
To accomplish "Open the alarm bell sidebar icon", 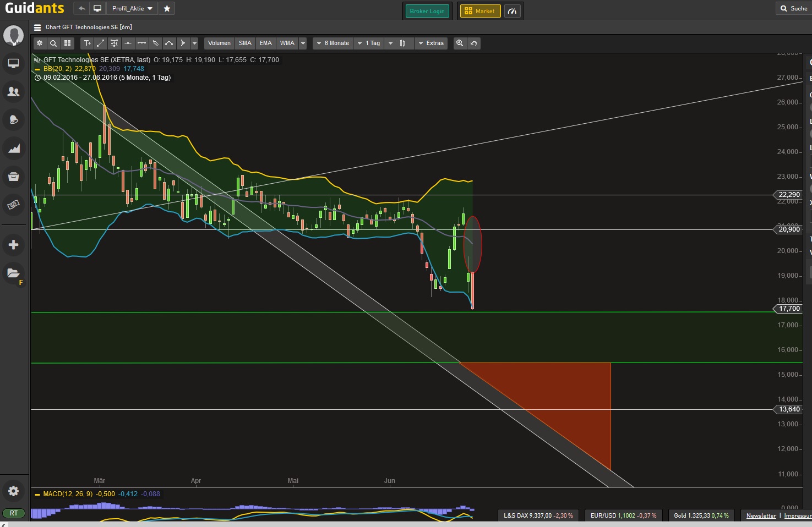I will click(14, 120).
